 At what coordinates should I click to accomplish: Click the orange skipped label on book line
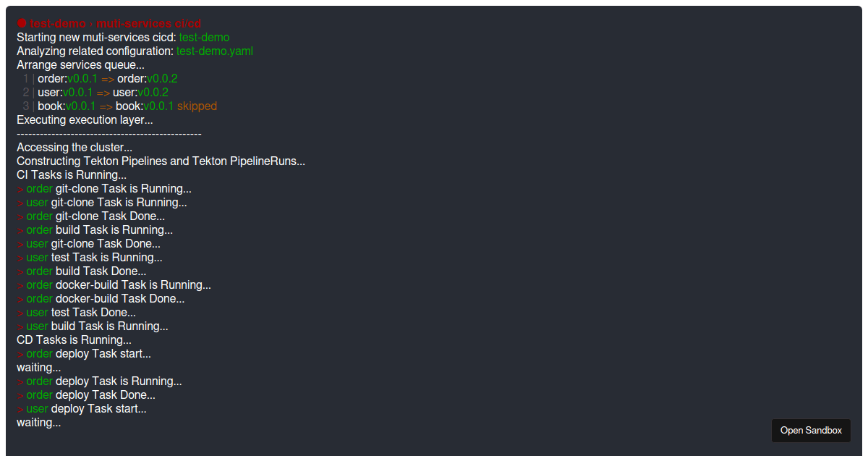point(197,106)
